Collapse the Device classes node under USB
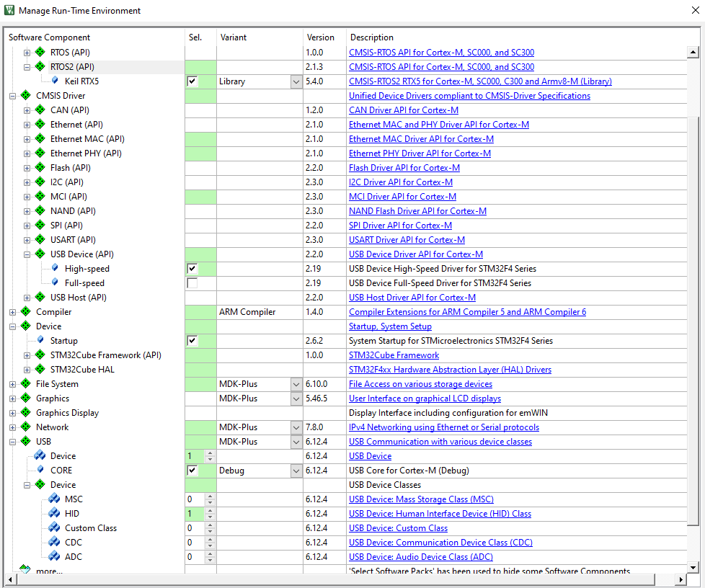 pyautogui.click(x=27, y=485)
